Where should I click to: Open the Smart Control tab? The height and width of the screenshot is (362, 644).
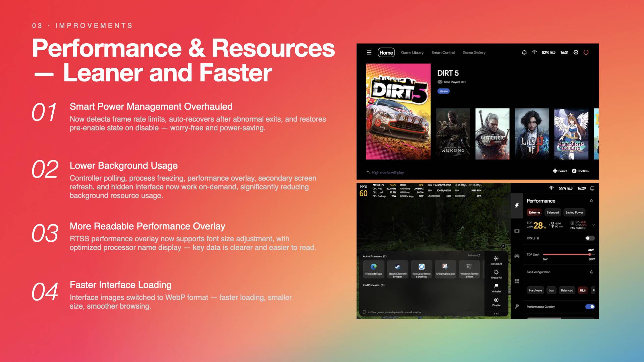pos(443,53)
